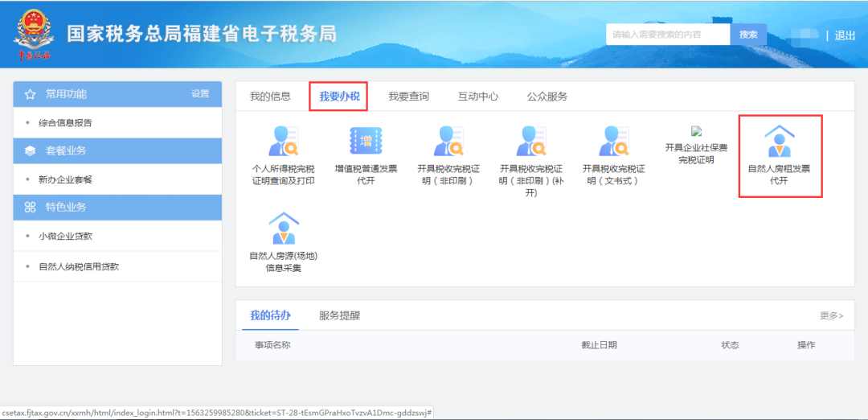Screen dimensions: 868x420
Task: Open 自然人房租发票代开 house icon
Action: [x=779, y=142]
